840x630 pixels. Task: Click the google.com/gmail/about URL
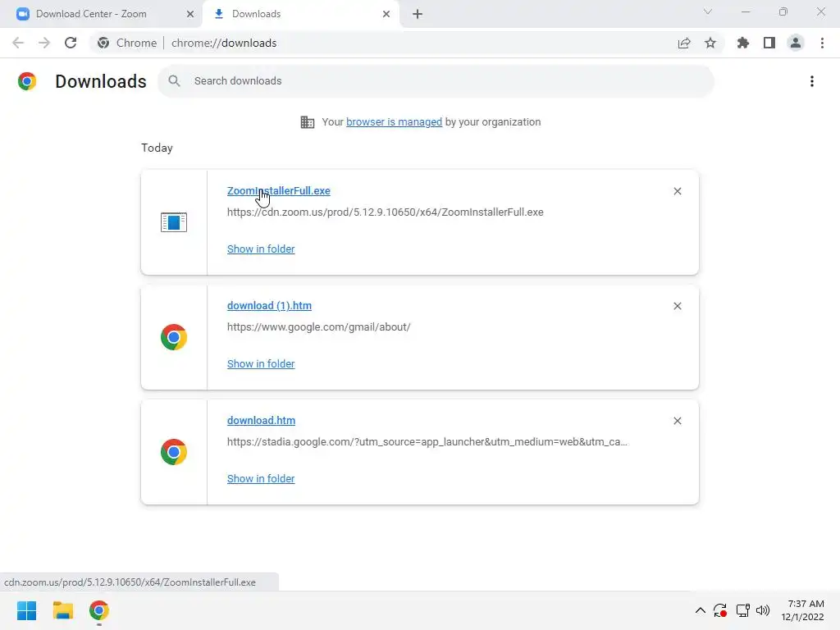pyautogui.click(x=319, y=326)
